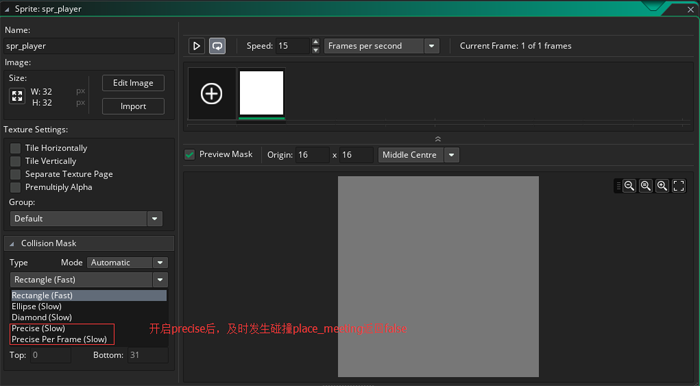
Task: Fit sprite preview to window
Action: 679,186
